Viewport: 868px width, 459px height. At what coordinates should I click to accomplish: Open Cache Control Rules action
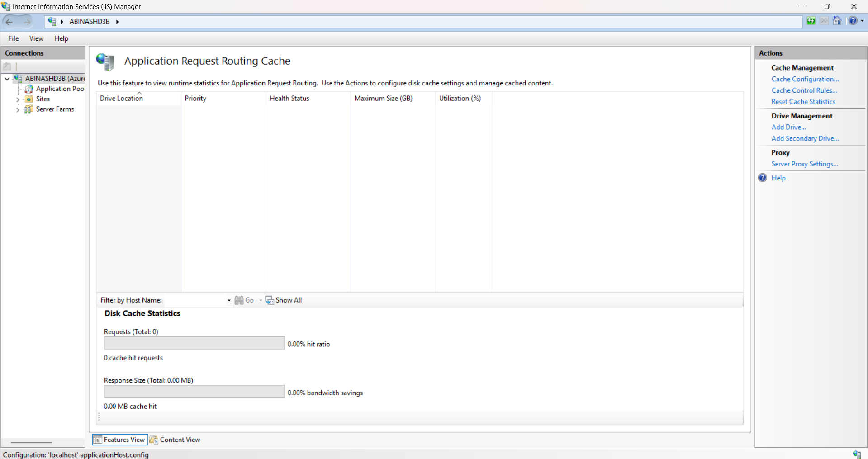(x=804, y=90)
